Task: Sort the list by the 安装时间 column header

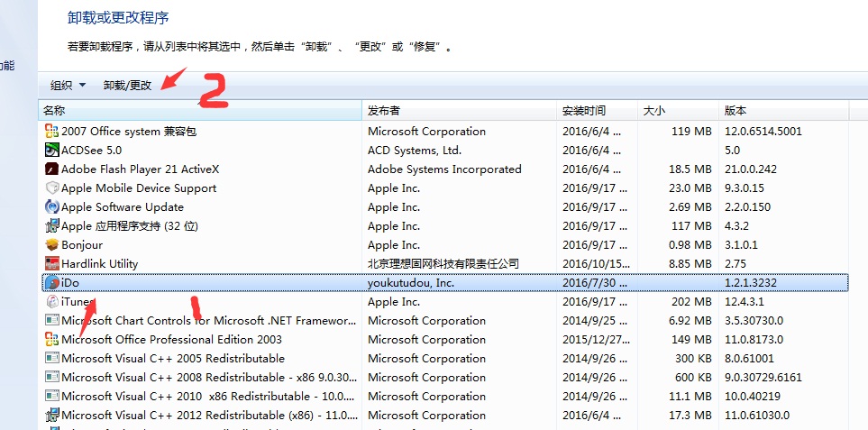Action: click(598, 111)
